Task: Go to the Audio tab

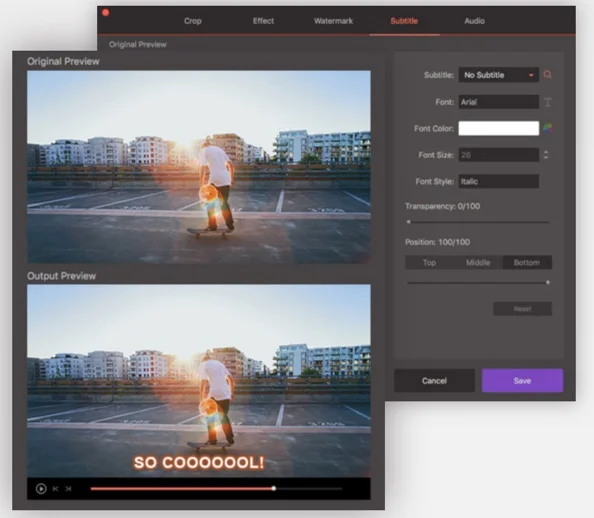Action: (475, 21)
